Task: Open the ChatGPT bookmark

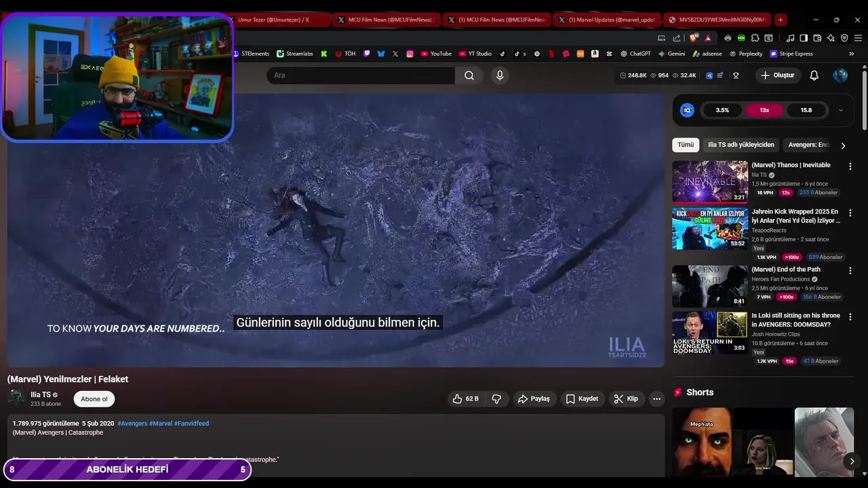Action: (x=635, y=54)
